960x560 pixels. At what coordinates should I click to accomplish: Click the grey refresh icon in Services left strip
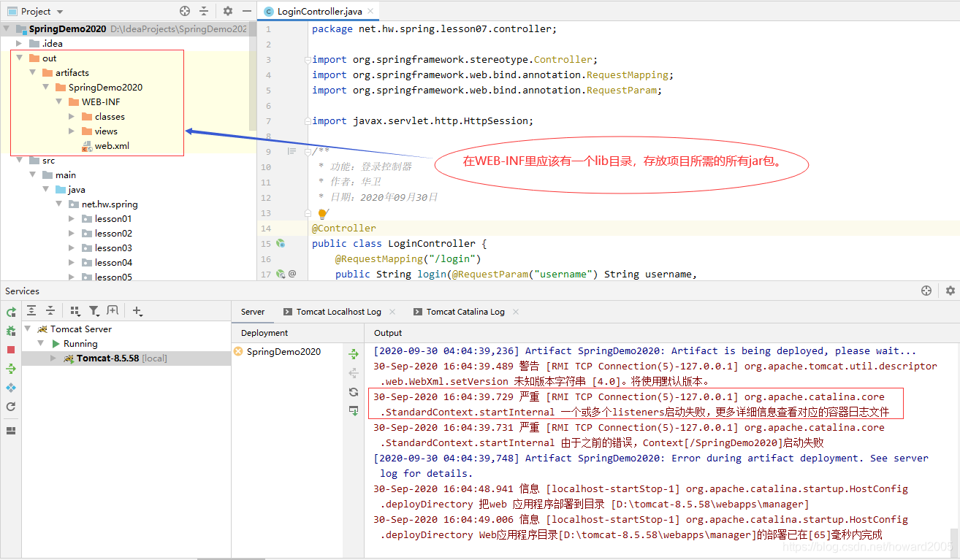[x=11, y=407]
